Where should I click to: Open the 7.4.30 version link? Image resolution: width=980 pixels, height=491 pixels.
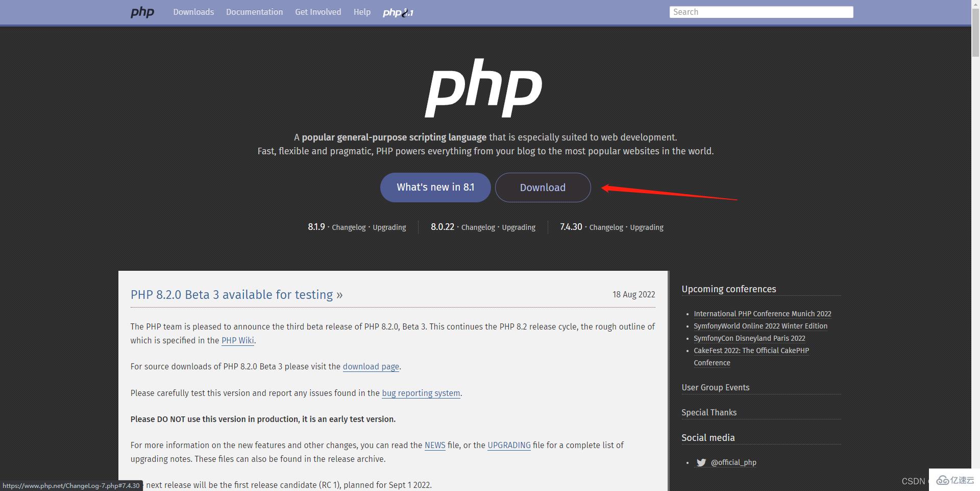[571, 227]
